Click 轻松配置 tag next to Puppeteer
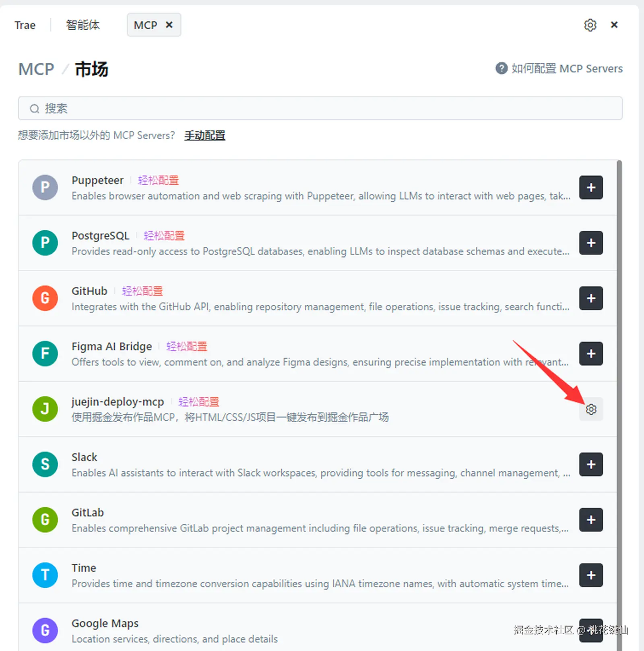Viewport: 644px width, 651px height. pyautogui.click(x=158, y=180)
